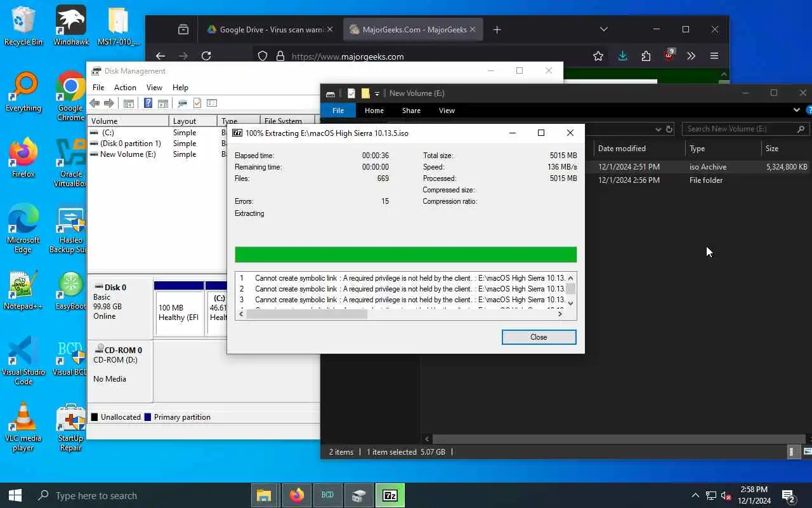Click the Volume column header in Disk Management
Screen dimensions: 812x508
[129, 121]
